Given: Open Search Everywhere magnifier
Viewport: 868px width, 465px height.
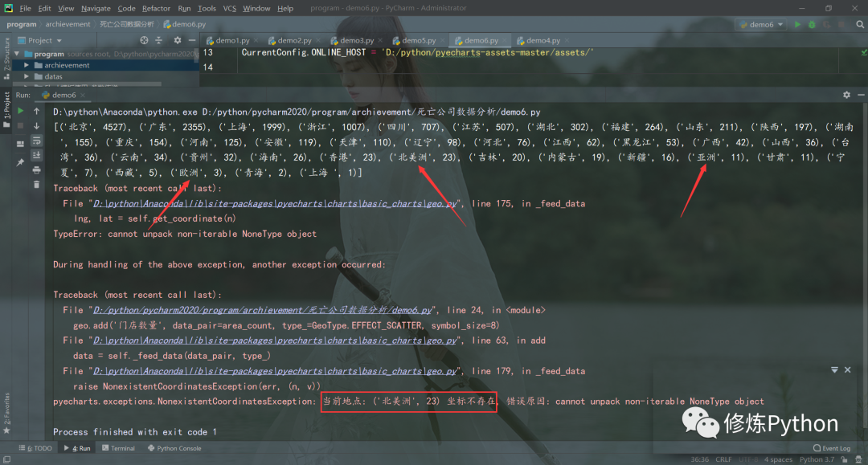Looking at the screenshot, I should (860, 24).
